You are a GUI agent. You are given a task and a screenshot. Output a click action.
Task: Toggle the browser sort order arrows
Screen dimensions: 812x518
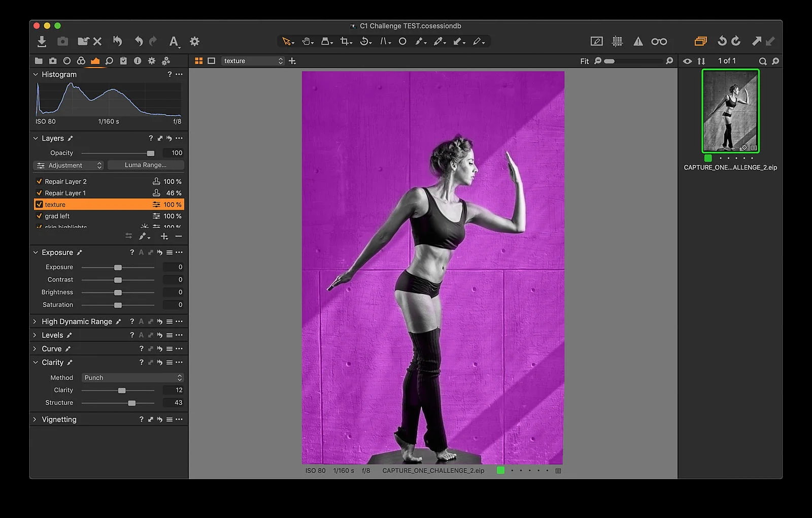tap(701, 61)
